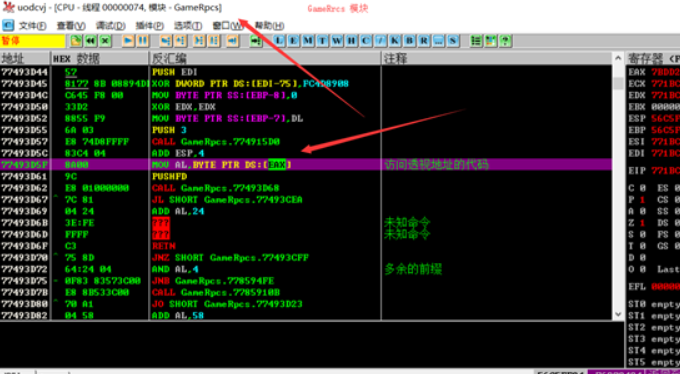Click the Z flag value in registers
The image size is (680, 374).
644,223
